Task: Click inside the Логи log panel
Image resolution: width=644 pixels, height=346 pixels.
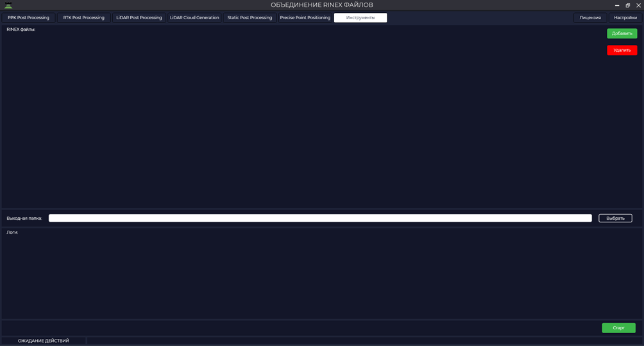Action: click(x=322, y=275)
